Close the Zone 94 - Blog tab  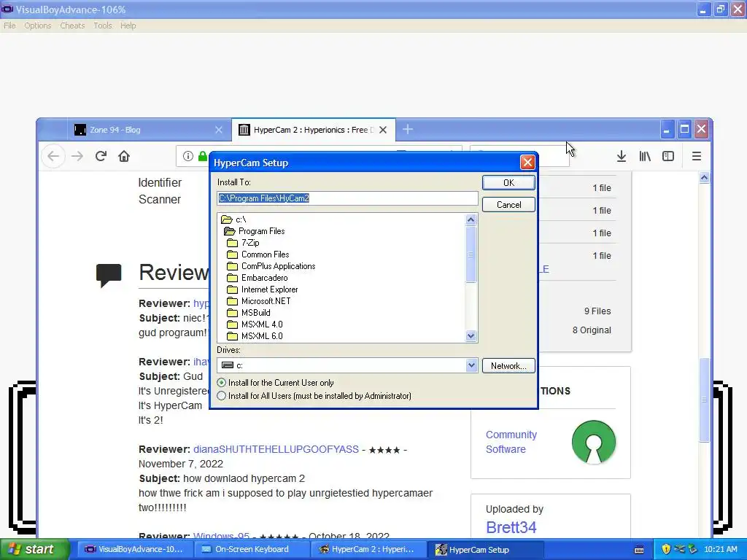pyautogui.click(x=219, y=130)
